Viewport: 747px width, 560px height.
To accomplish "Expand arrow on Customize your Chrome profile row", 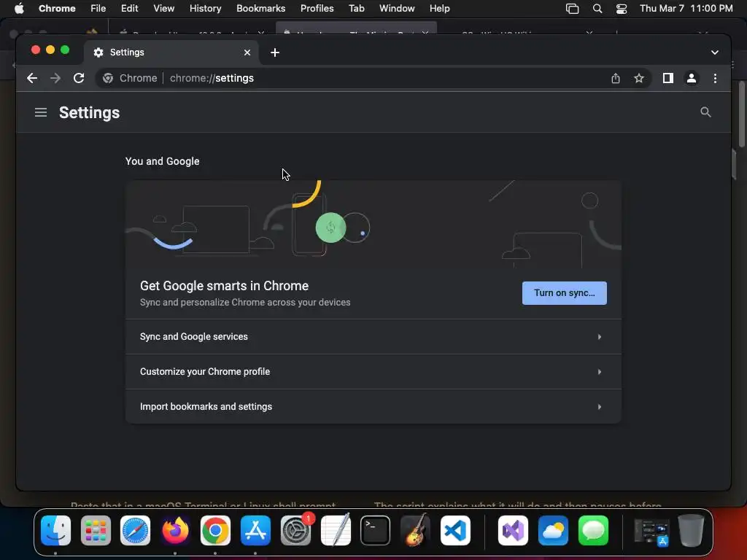I will tap(600, 371).
